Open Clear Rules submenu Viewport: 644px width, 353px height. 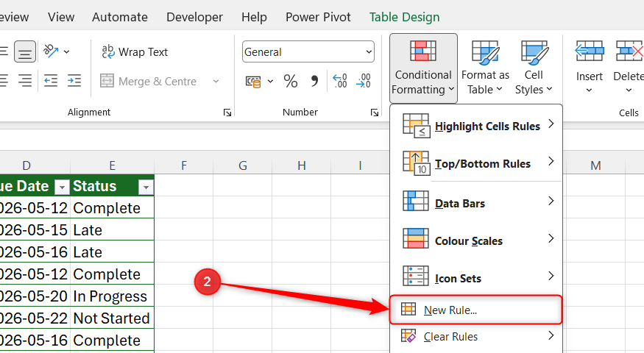476,336
